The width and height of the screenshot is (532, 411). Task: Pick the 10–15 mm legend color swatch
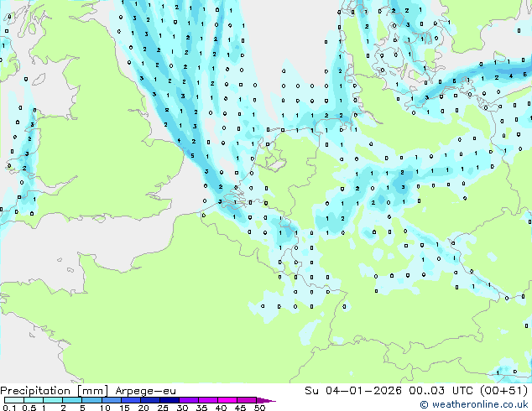tap(111, 400)
